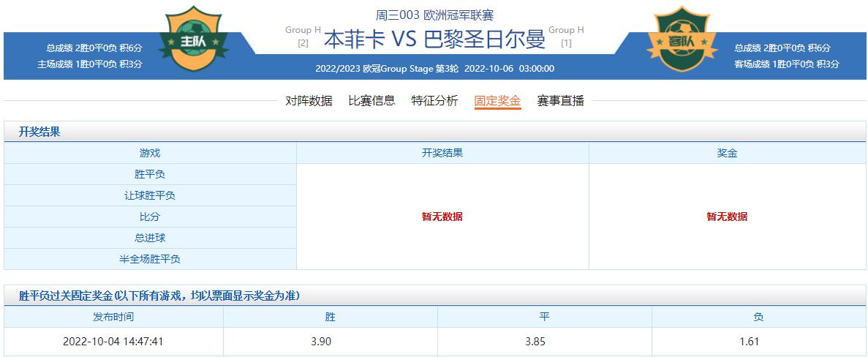Click the 开奖结果 section header
This screenshot has width=868, height=357.
[434, 132]
